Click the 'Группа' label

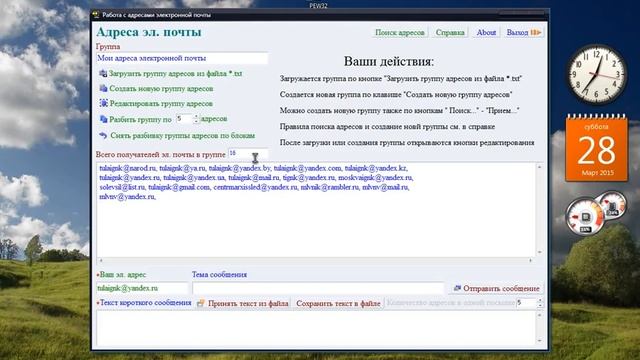pyautogui.click(x=108, y=47)
